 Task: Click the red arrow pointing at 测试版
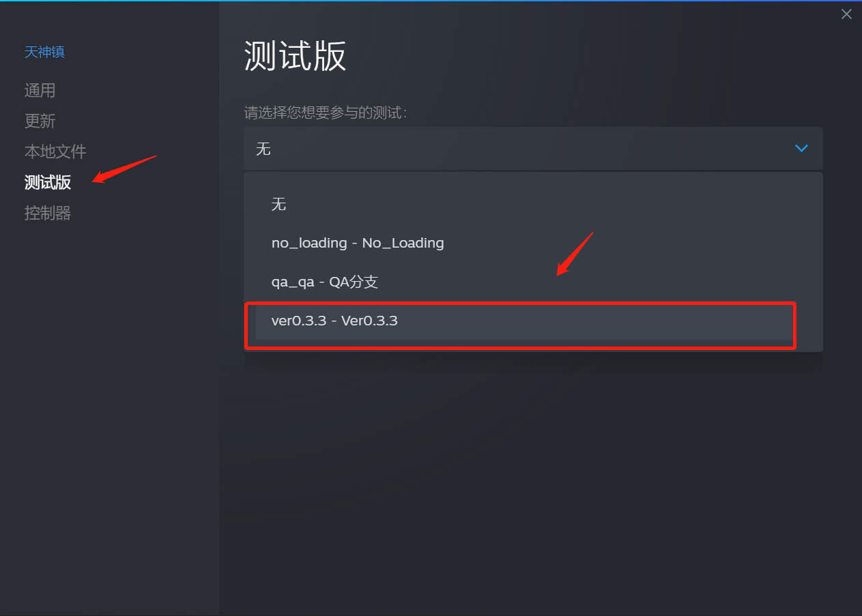click(125, 169)
